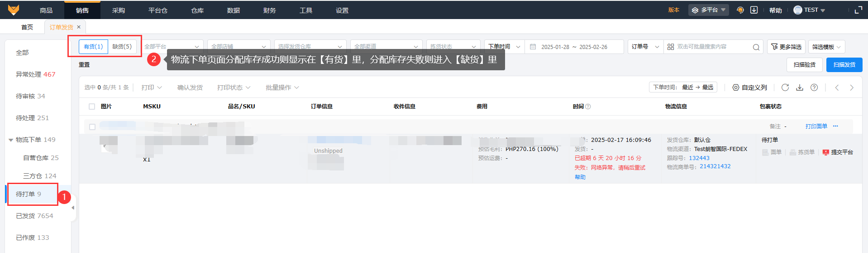Click the 面单 status icon
868x253 pixels.
765,152
